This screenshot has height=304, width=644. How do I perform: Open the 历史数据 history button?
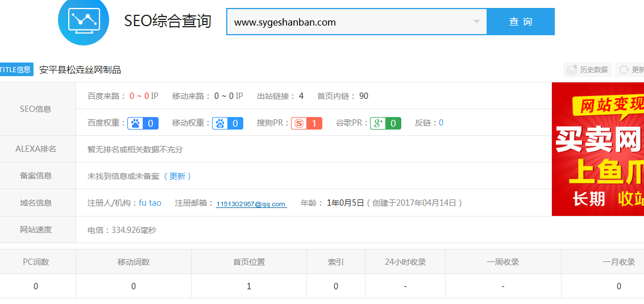click(588, 70)
